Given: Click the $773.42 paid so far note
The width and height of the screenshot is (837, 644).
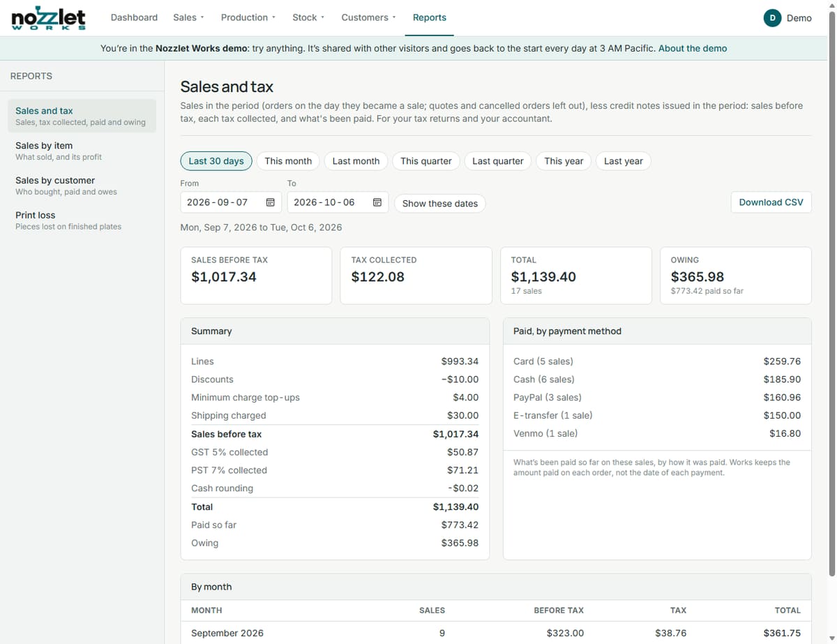Looking at the screenshot, I should click(707, 291).
